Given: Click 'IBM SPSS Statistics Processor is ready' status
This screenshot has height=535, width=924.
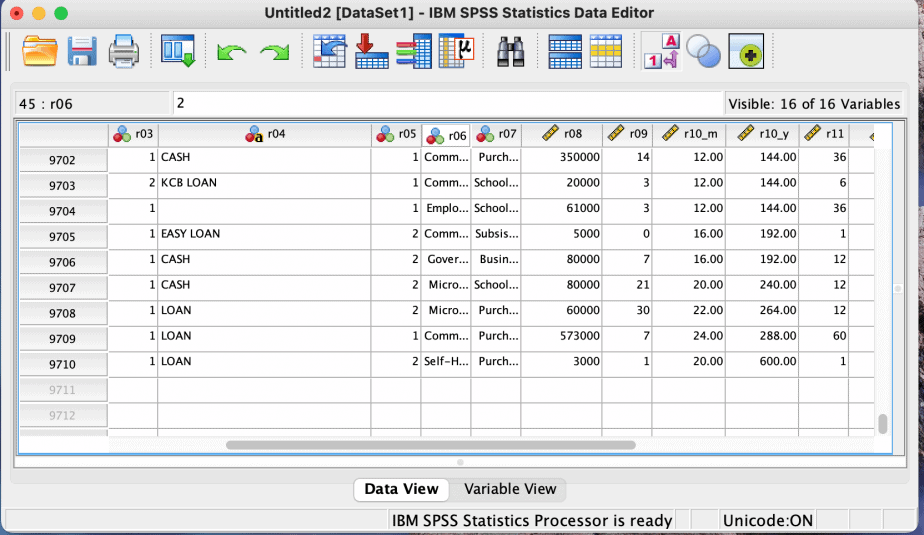Looking at the screenshot, I should [532, 521].
